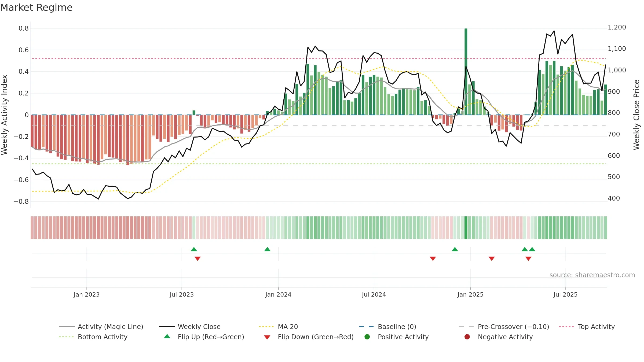This screenshot has height=362, width=644.
Task: Click the red Negative Activity circle in legend
Action: (x=467, y=337)
